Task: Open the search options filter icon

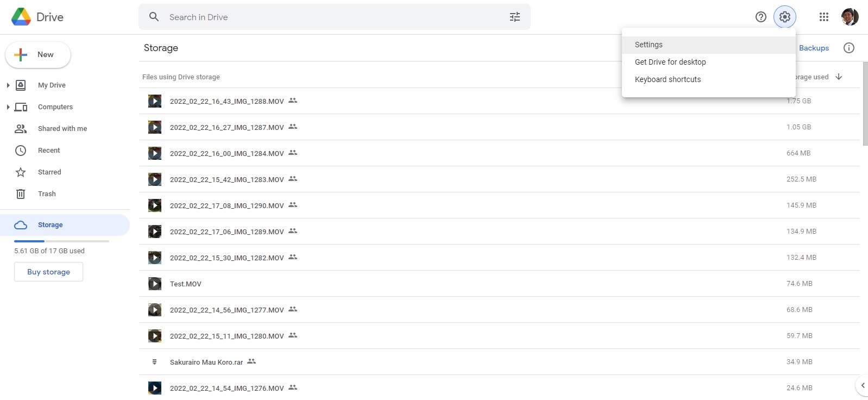Action: click(x=514, y=17)
